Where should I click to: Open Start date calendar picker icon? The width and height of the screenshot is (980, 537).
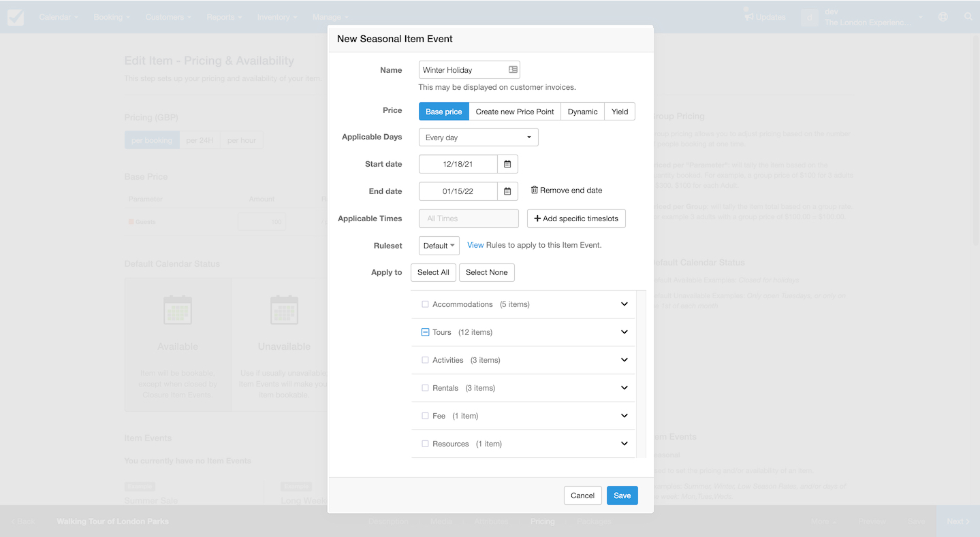[x=507, y=164]
